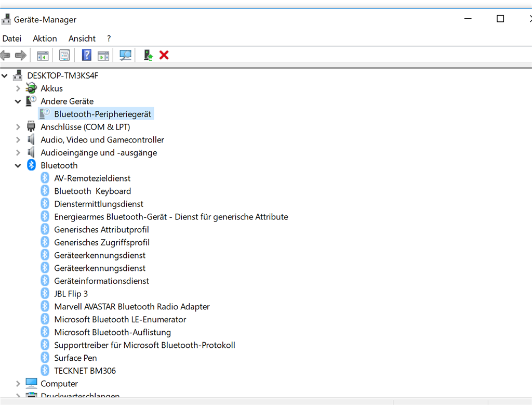This screenshot has width=532, height=405.
Task: Click the Bluetooth icon beside Dienstermittlungsdienst
Action: click(x=45, y=204)
